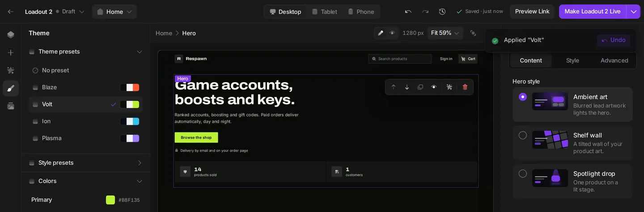644x212 pixels.
Task: Open the Primary color swatch
Action: [x=110, y=200]
